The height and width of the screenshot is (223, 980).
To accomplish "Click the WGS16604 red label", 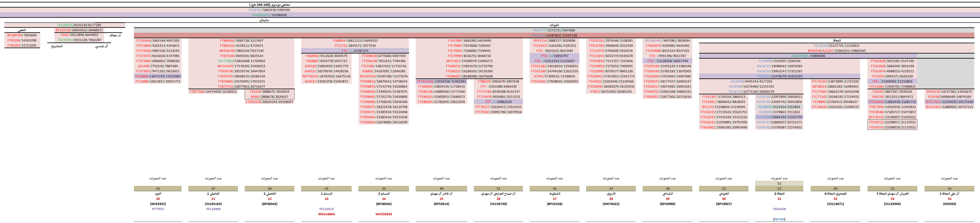I will click(x=326, y=214).
